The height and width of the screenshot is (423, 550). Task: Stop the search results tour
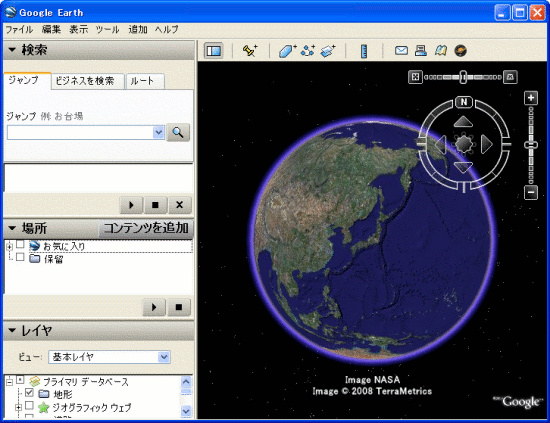(x=155, y=205)
